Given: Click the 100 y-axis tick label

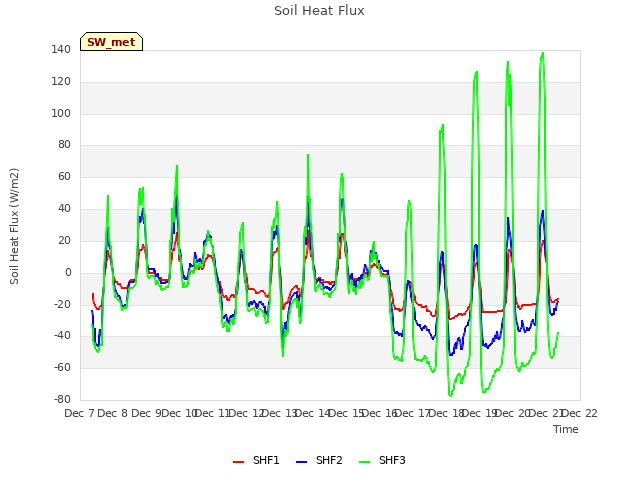Looking at the screenshot, I should pos(61,113).
